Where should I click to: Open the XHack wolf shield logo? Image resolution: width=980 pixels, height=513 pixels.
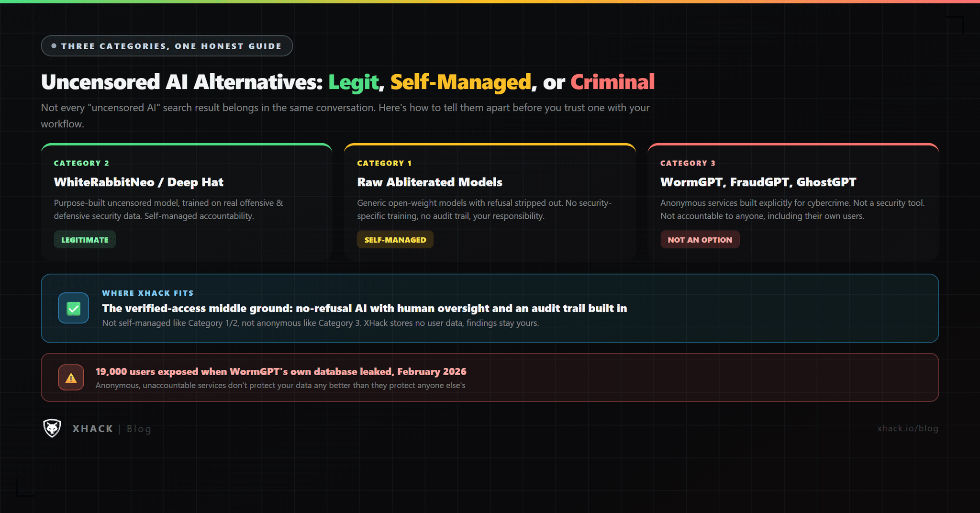[x=52, y=428]
